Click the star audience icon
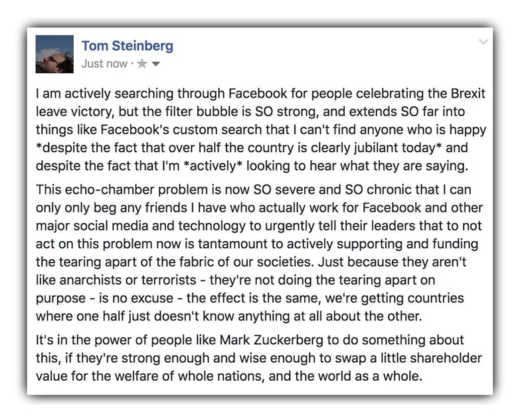 click(x=141, y=64)
